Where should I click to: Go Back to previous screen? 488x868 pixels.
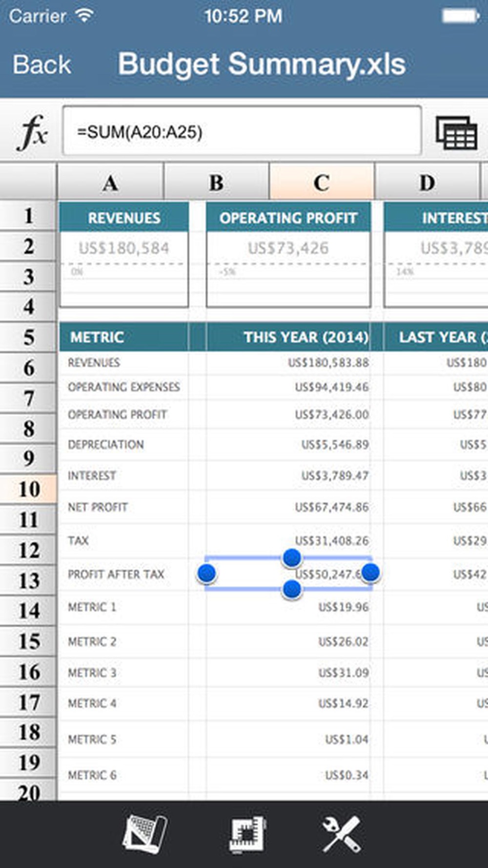tap(42, 65)
